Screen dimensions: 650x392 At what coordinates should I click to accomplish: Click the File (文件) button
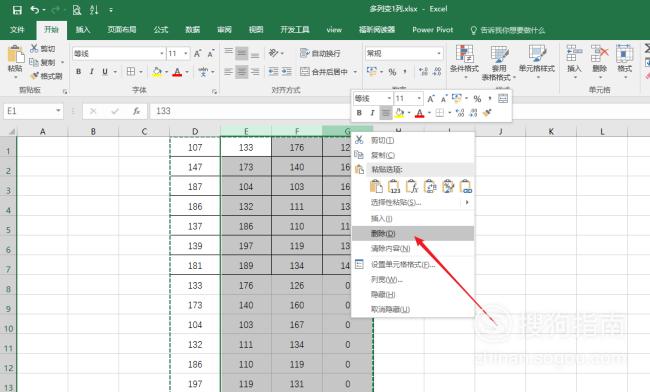tap(17, 30)
